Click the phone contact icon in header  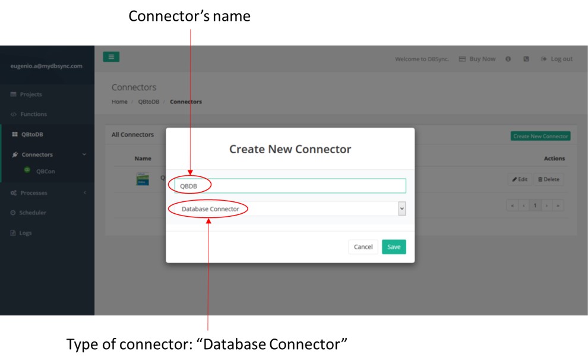point(526,59)
